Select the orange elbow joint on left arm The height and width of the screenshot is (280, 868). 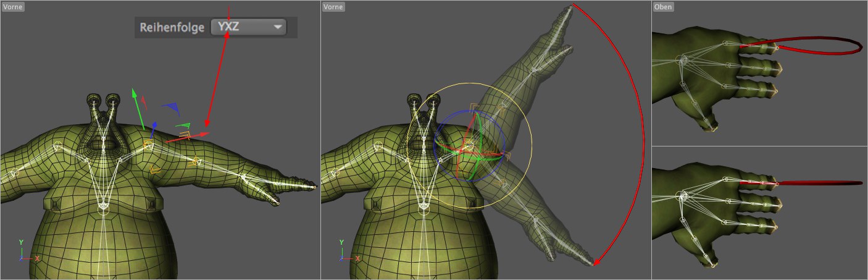coord(196,162)
